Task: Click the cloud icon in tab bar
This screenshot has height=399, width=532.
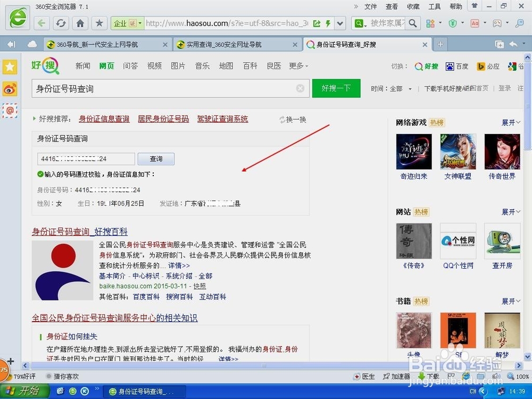Action: point(32,44)
